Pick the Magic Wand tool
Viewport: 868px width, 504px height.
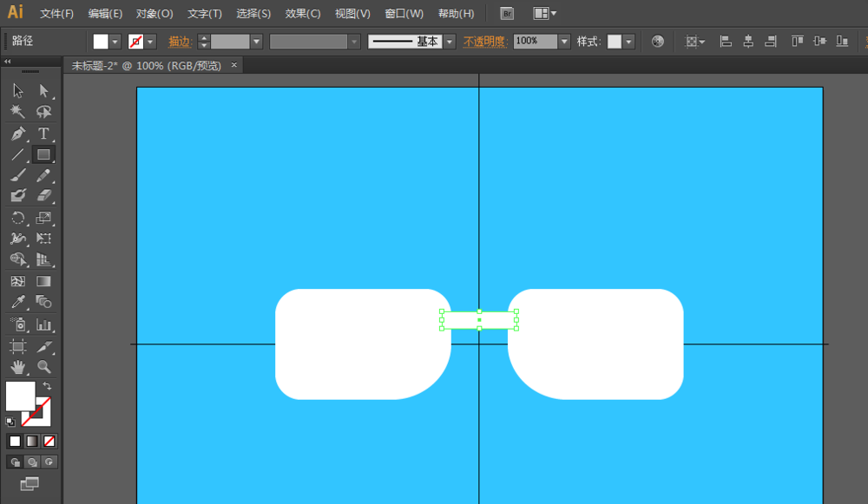17,112
